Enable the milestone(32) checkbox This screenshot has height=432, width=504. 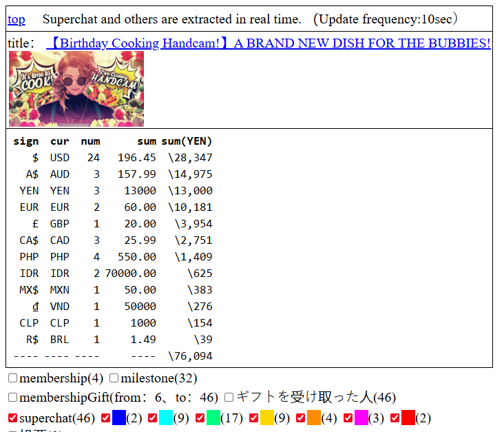114,378
